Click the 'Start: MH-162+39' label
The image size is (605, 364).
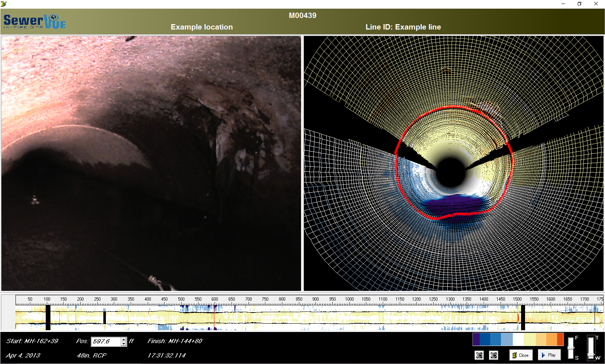(x=32, y=341)
